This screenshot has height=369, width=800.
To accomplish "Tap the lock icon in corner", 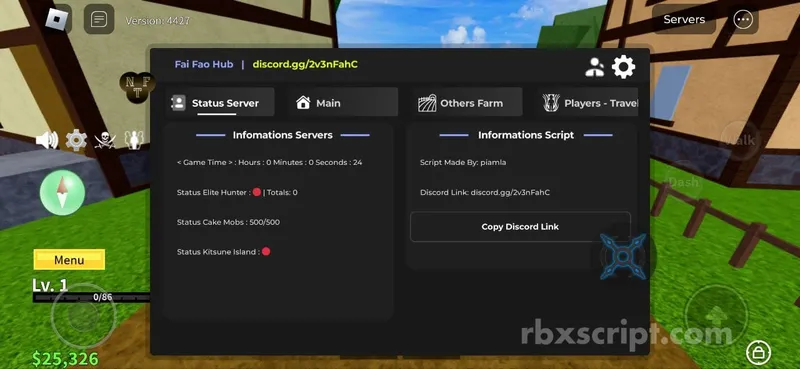I will 759,353.
